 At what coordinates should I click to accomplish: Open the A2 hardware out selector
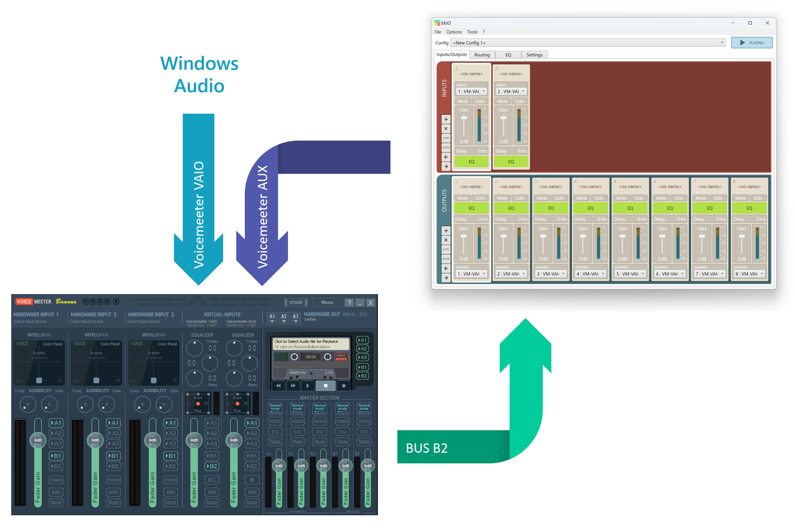click(x=284, y=318)
